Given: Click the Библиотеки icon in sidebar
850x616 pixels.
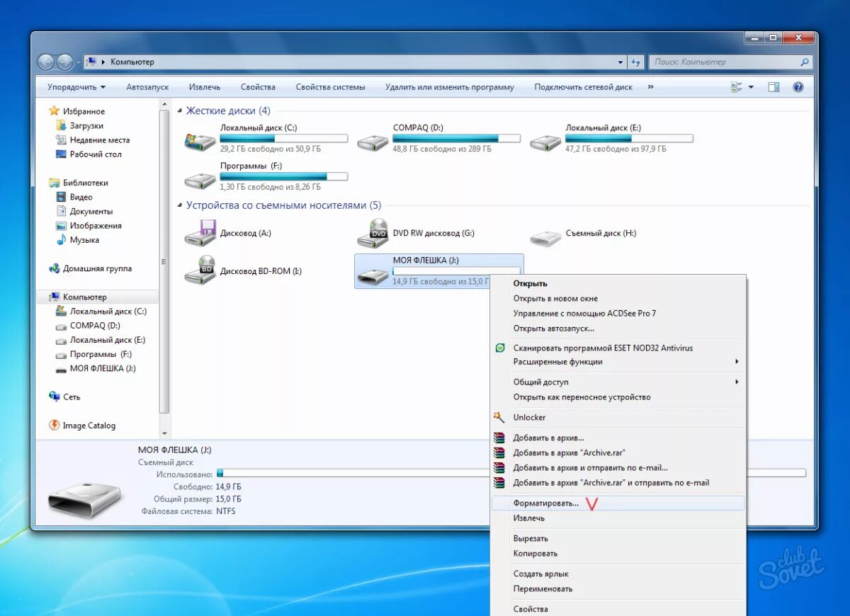Looking at the screenshot, I should pyautogui.click(x=55, y=183).
